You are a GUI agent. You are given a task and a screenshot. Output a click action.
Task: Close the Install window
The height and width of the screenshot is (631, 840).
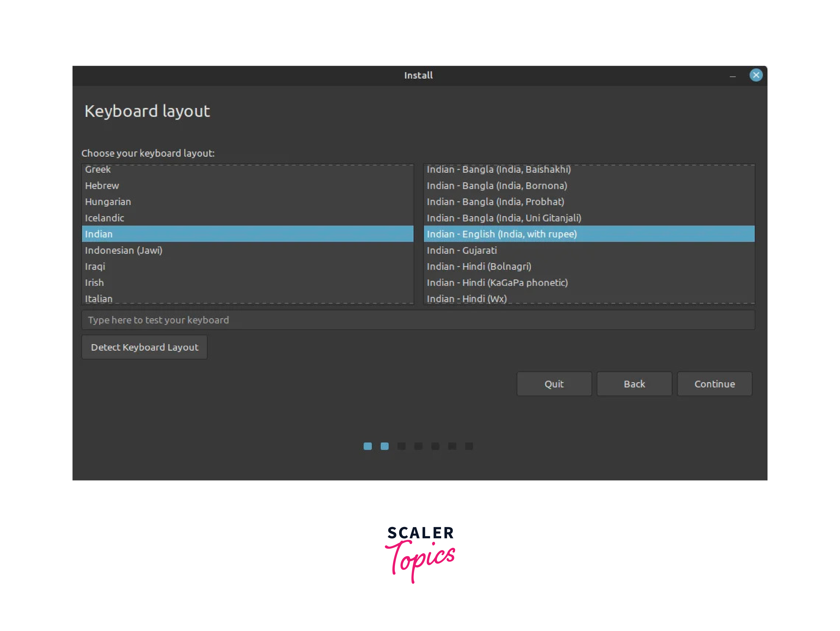756,75
